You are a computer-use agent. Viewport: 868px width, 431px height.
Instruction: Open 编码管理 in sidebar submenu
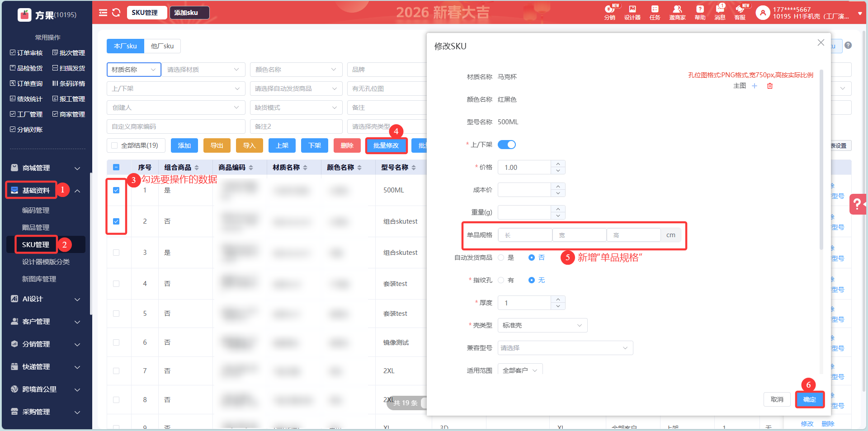click(x=36, y=211)
